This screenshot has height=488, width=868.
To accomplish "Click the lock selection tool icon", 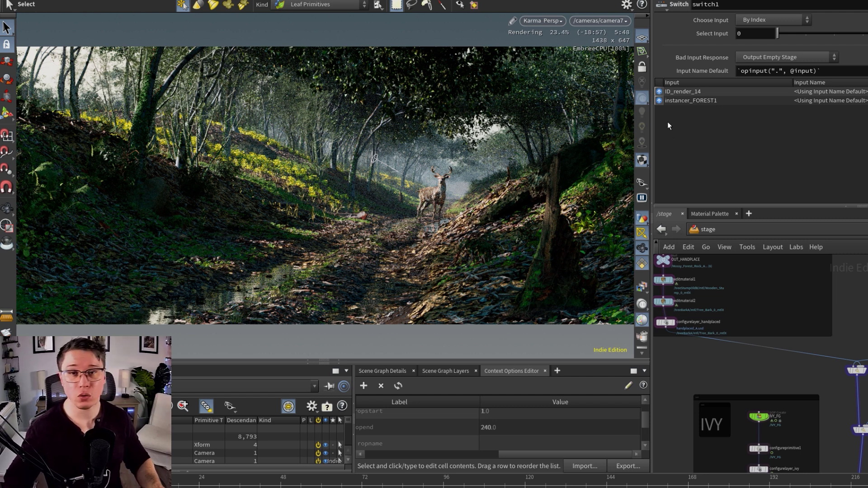I will 6,44.
